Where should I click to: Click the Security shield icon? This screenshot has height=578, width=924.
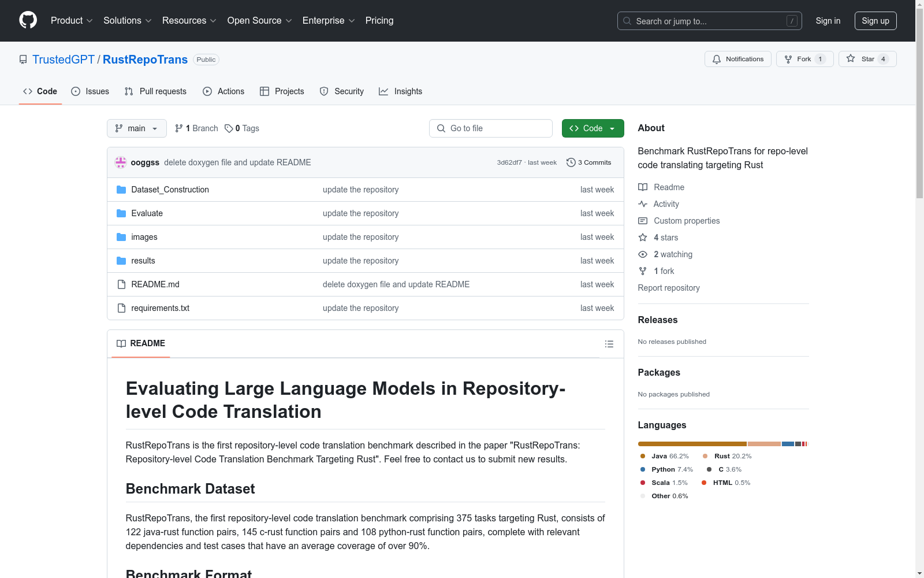tap(324, 91)
